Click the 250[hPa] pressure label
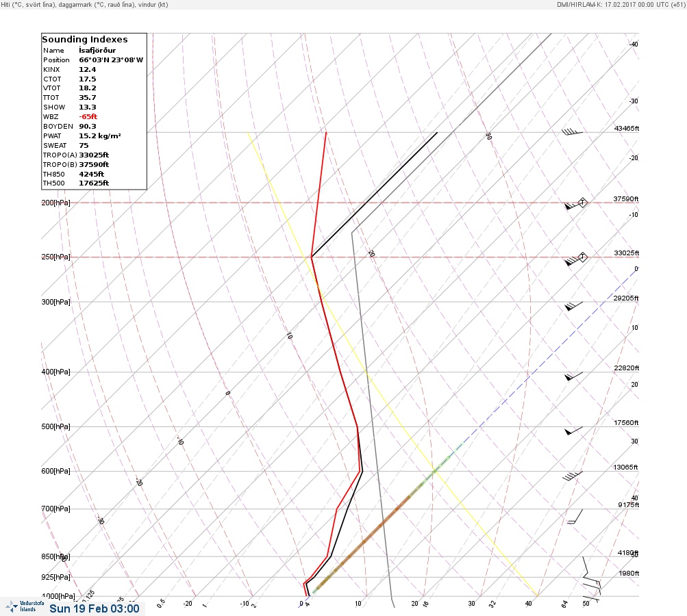The width and height of the screenshot is (687, 616). tap(55, 257)
